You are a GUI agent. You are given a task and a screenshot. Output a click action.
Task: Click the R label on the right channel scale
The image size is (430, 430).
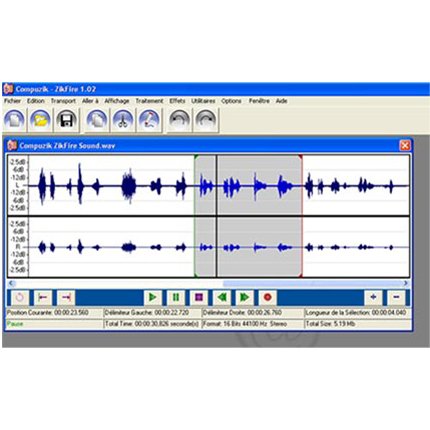17,247
